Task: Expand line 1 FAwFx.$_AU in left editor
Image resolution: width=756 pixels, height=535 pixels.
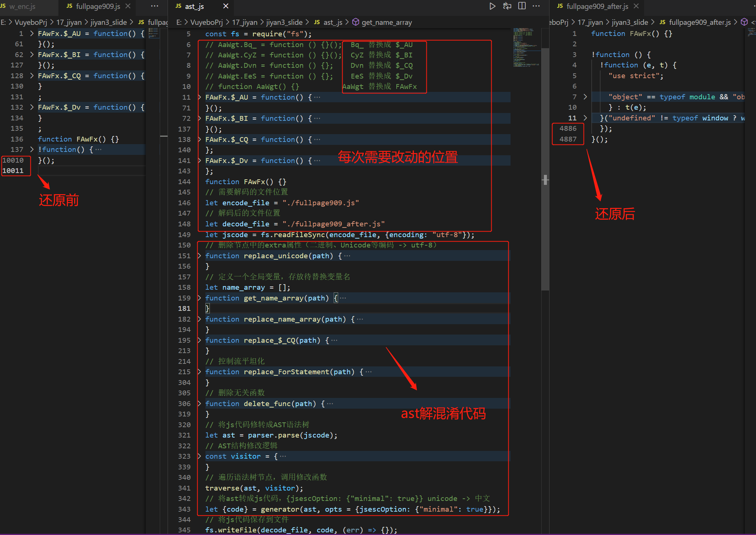Action: coord(32,34)
